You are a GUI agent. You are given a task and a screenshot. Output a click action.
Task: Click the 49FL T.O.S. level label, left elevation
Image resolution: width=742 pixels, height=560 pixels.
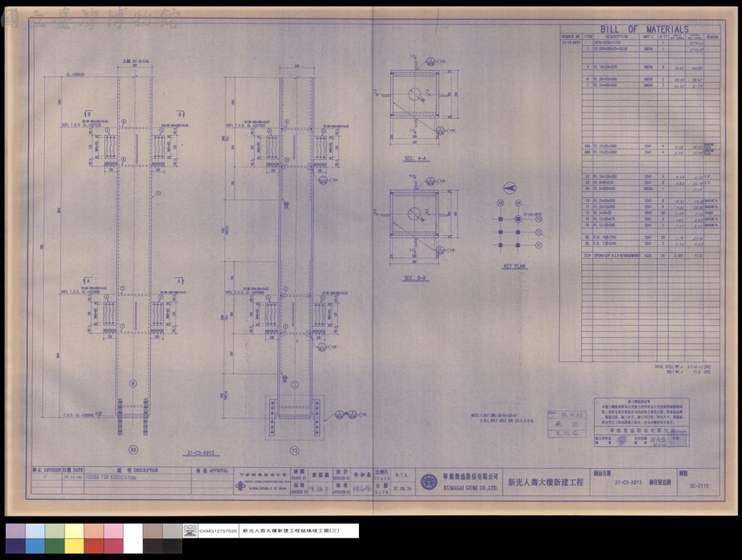[x=81, y=292]
